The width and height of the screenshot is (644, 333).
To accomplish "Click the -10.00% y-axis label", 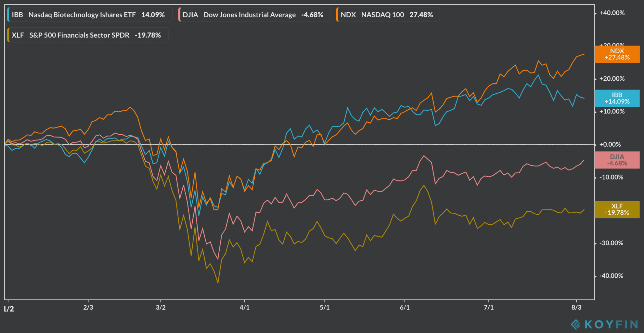I will [611, 177].
